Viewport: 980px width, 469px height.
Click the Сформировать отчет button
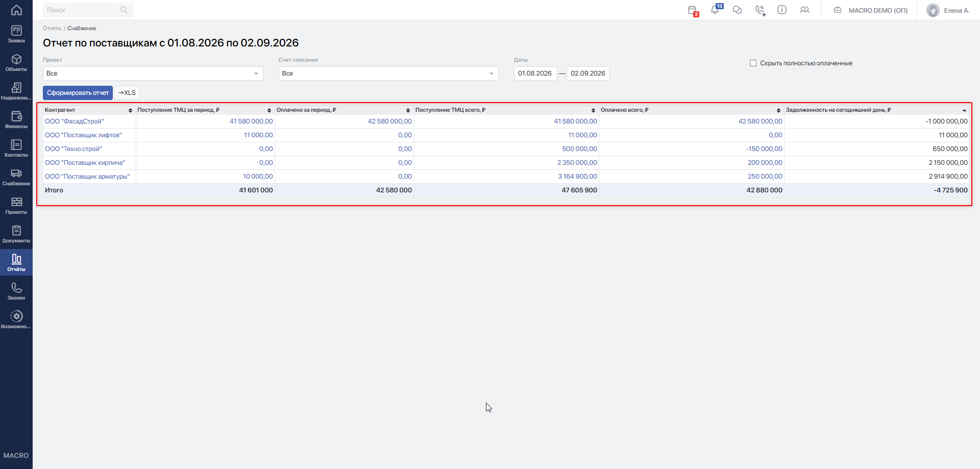(78, 93)
